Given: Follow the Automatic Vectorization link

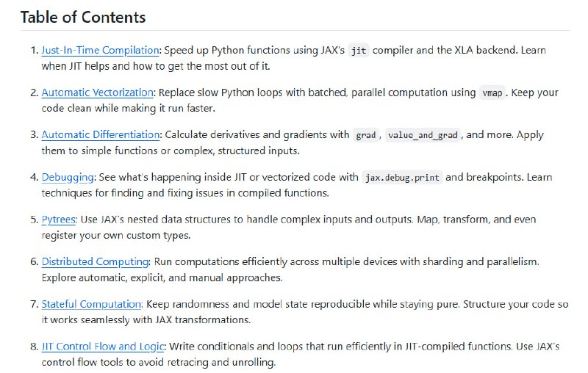Looking at the screenshot, I should 98,93.
